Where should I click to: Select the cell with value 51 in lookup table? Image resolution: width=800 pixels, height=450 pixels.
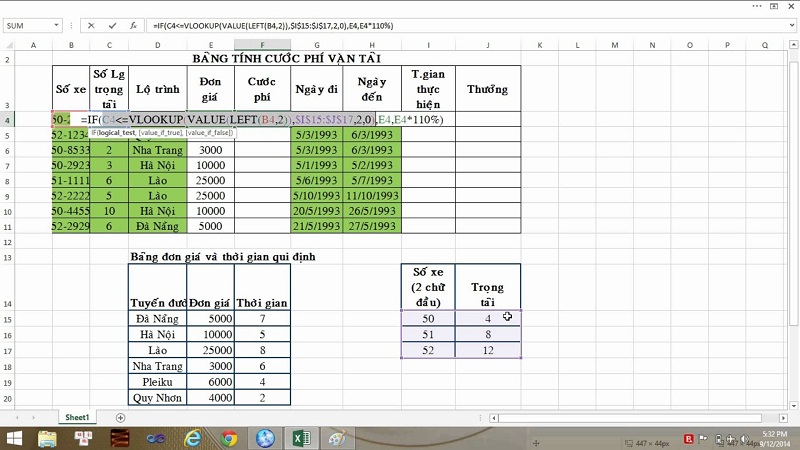click(x=428, y=334)
